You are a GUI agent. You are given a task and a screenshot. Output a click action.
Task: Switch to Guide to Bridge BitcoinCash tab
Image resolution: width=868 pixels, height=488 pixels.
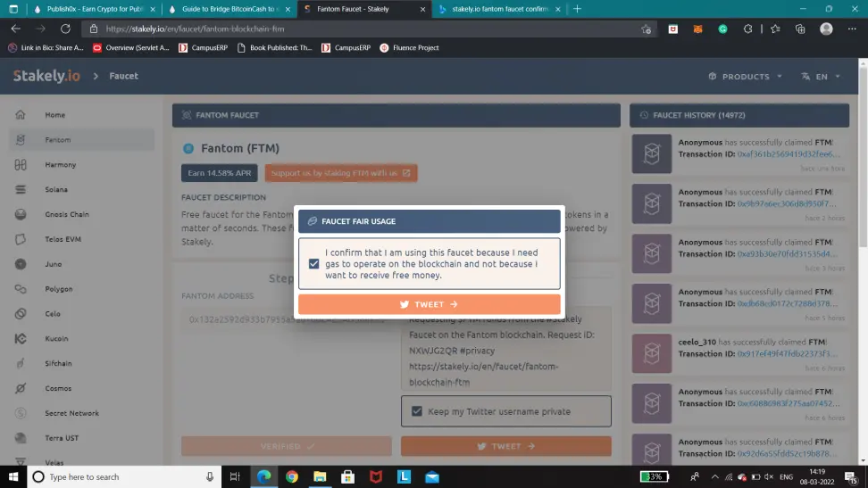pos(229,9)
